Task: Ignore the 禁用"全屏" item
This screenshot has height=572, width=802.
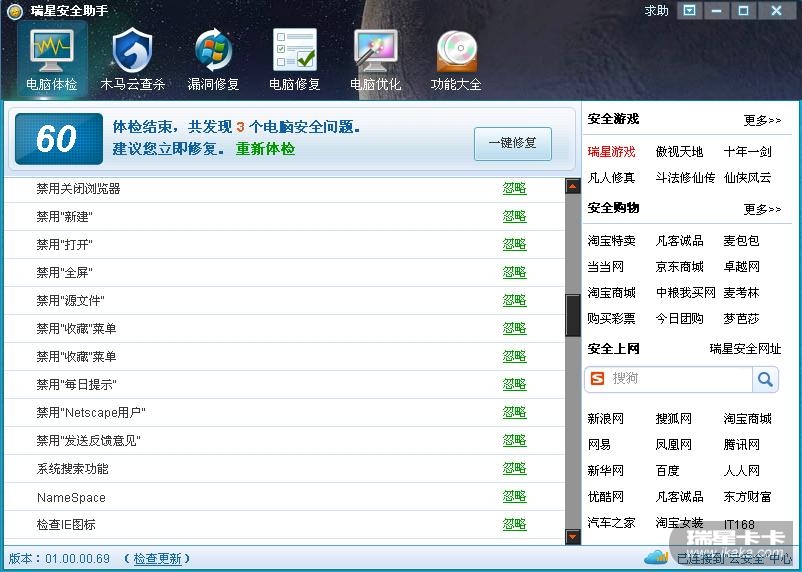Action: (x=515, y=272)
